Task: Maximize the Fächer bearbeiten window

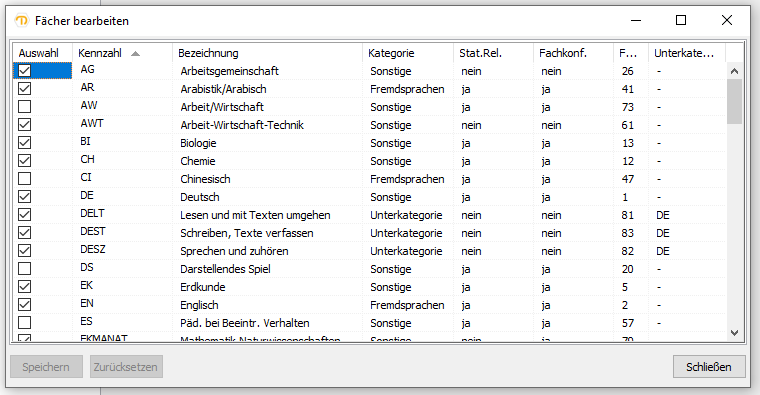Action: click(x=681, y=20)
